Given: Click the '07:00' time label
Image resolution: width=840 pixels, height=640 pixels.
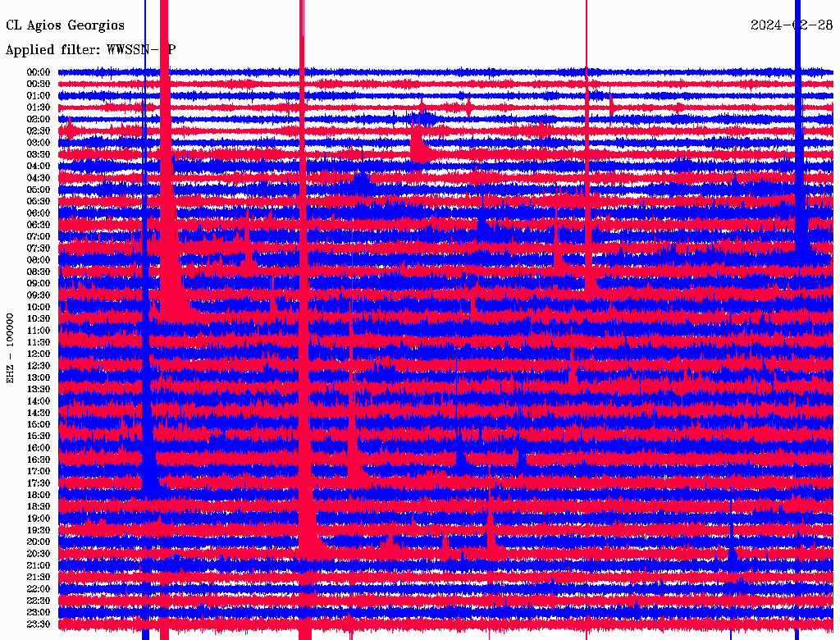Looking at the screenshot, I should pos(39,236).
